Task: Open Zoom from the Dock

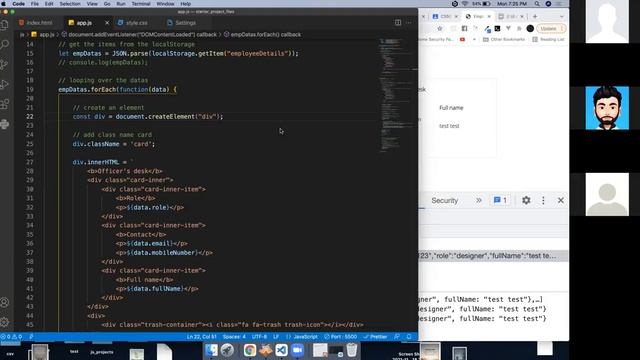Action: tap(298, 350)
